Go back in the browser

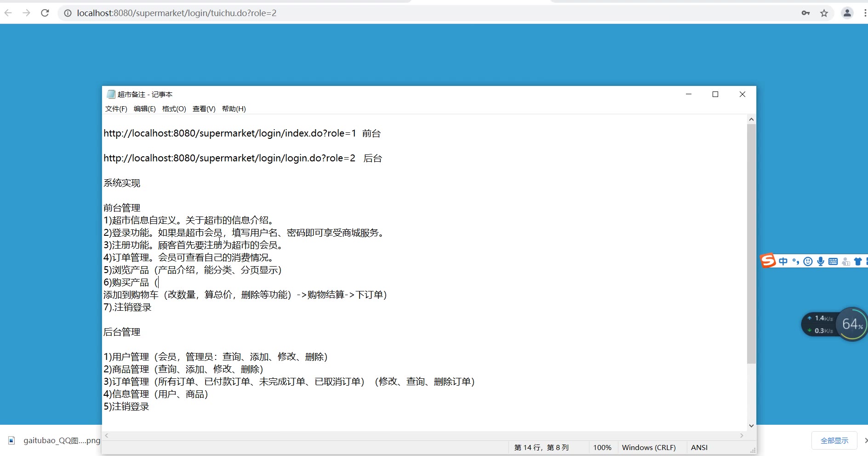click(x=8, y=13)
